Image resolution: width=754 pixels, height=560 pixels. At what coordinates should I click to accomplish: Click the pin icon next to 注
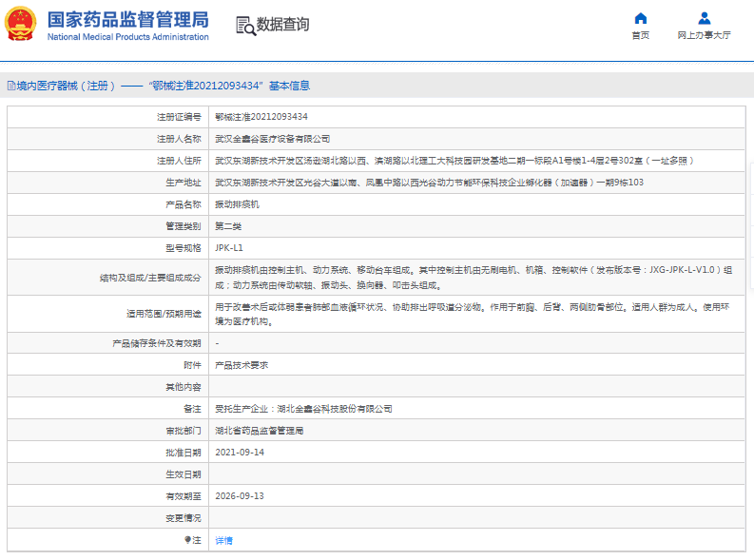[x=187, y=540]
